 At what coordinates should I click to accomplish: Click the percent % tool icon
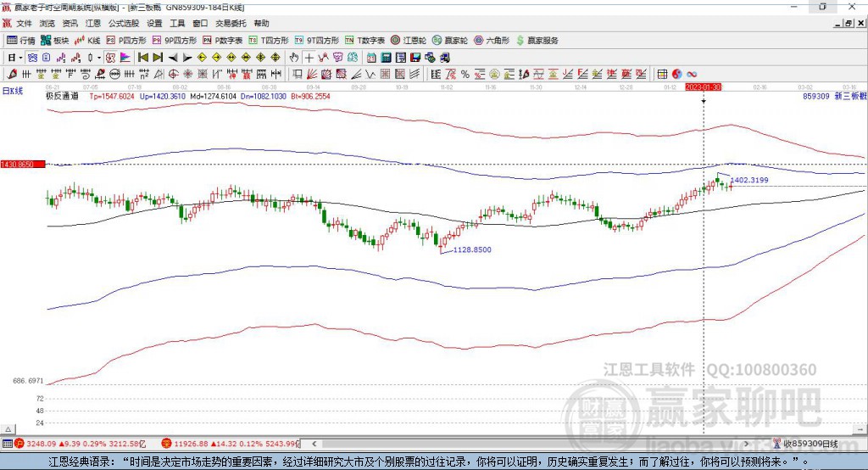point(465,75)
